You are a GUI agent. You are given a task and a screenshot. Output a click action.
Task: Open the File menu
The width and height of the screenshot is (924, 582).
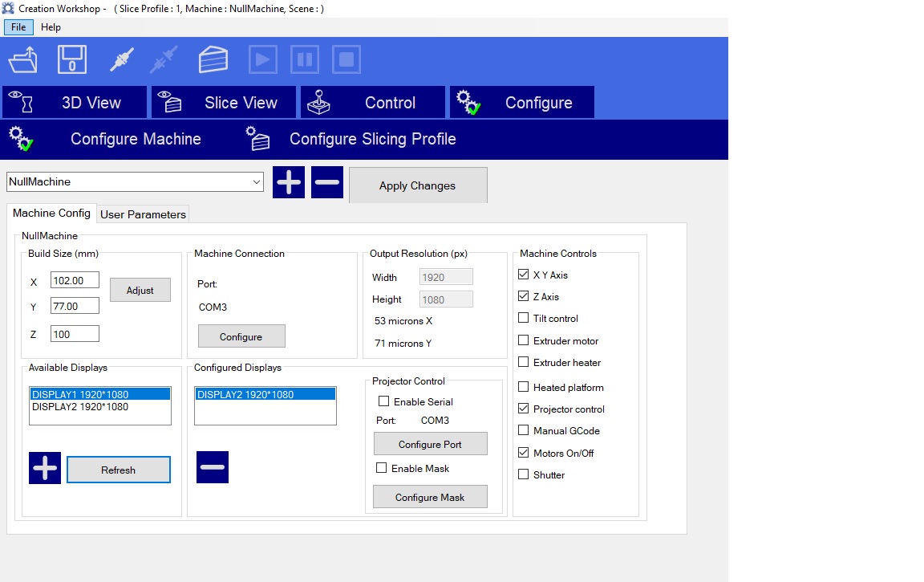(18, 27)
